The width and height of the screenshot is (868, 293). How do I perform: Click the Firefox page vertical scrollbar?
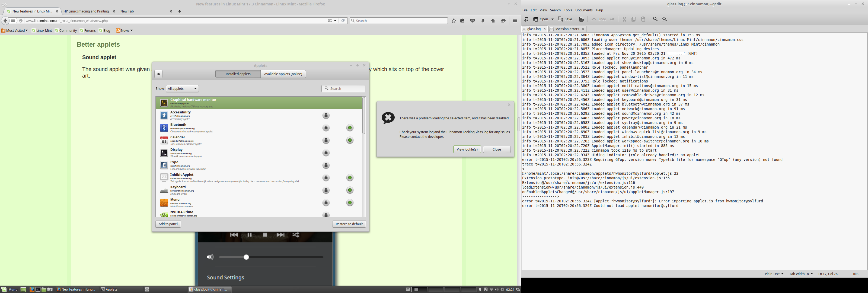point(519,125)
